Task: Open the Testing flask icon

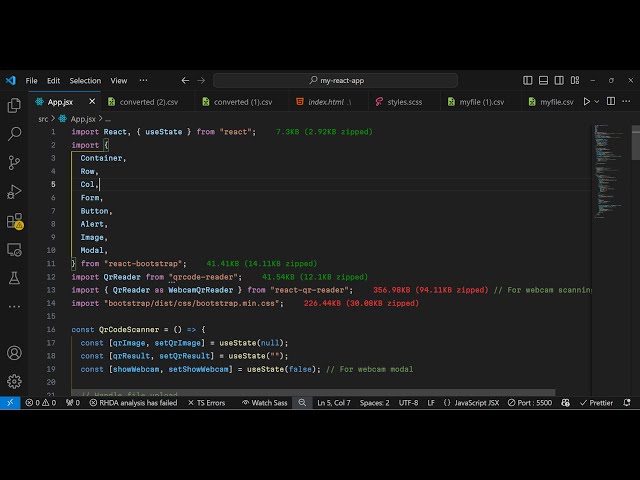Action: (x=14, y=278)
